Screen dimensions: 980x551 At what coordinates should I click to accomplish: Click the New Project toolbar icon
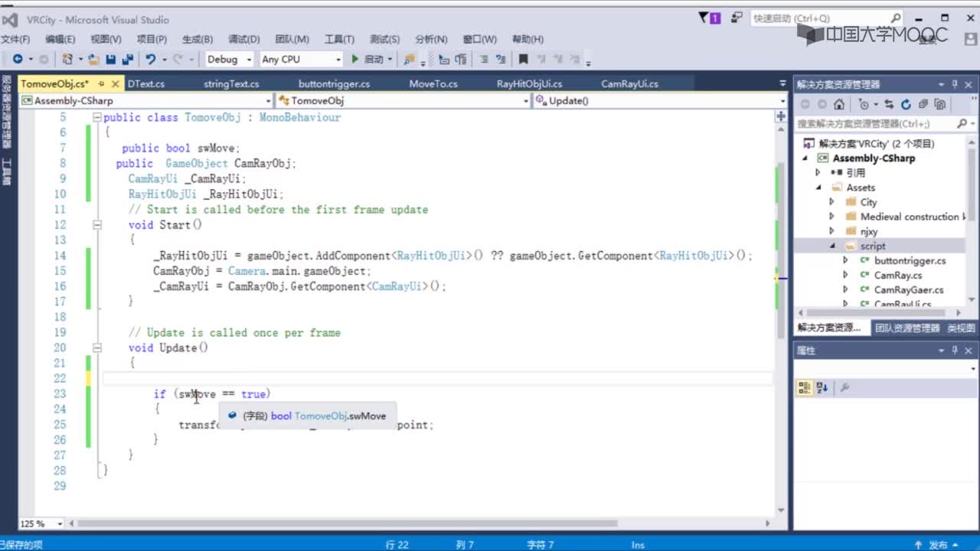68,59
